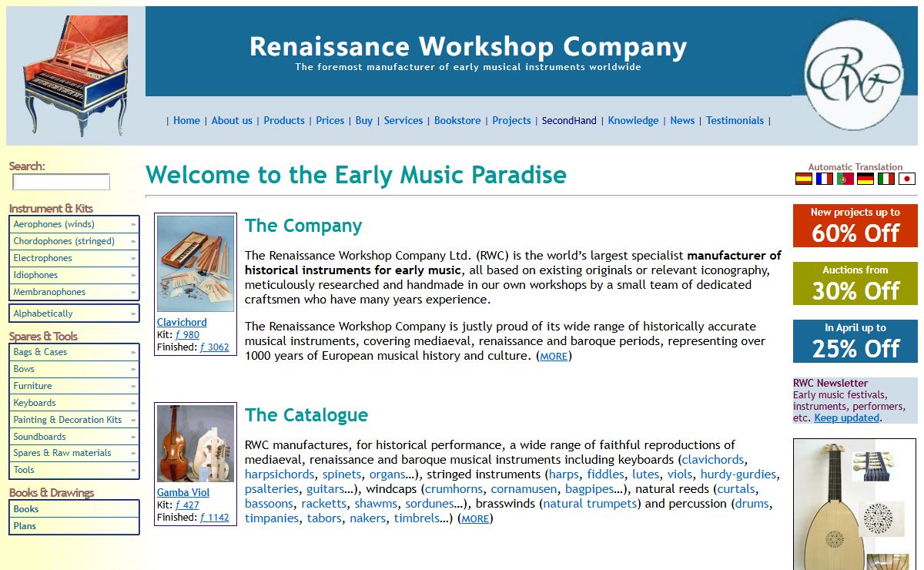Follow the crumhorns link
This screenshot has width=924, height=570.
click(x=454, y=489)
